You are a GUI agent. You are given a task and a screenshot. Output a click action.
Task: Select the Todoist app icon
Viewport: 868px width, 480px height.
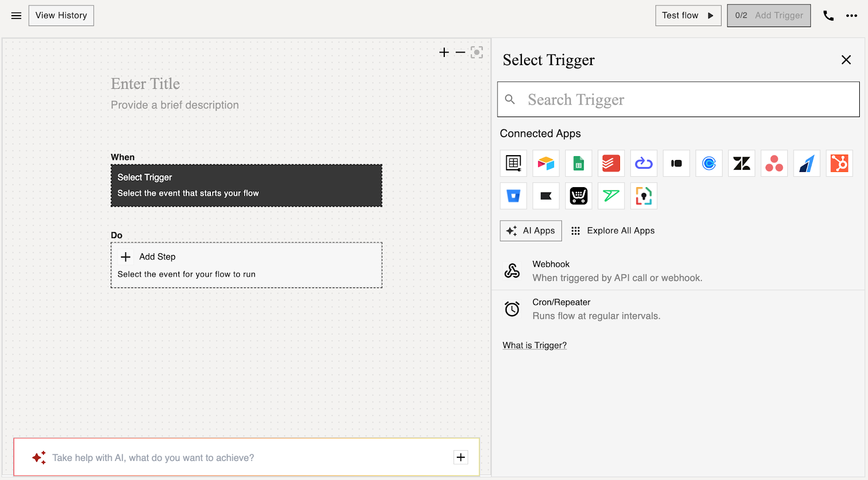point(611,163)
